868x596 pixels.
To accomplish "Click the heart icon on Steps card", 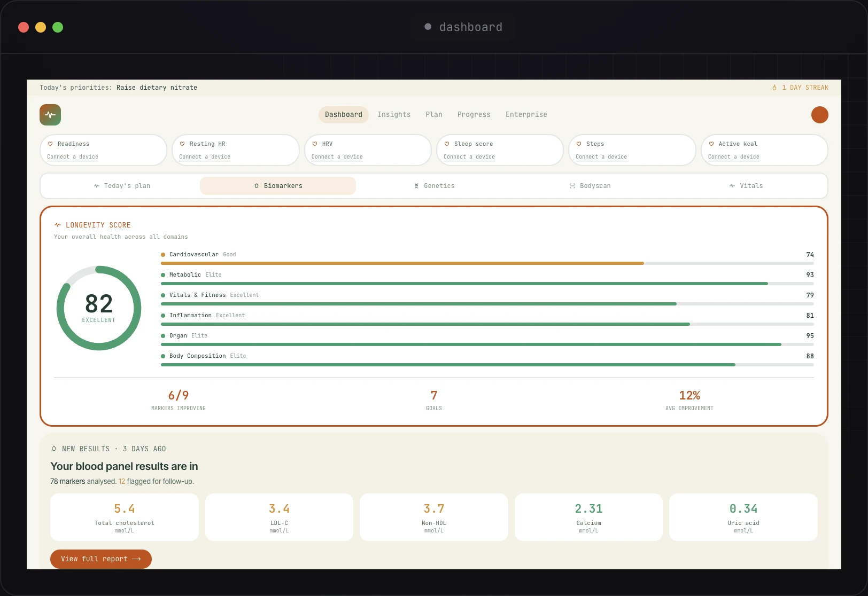I will click(579, 144).
